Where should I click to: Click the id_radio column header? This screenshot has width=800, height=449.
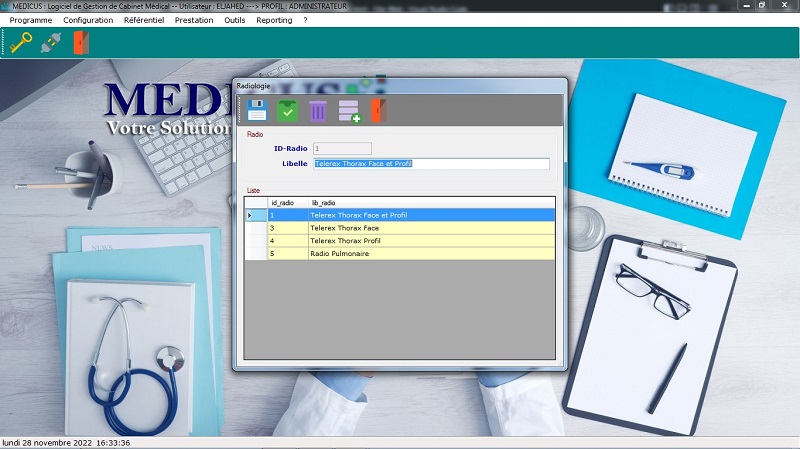tap(288, 203)
